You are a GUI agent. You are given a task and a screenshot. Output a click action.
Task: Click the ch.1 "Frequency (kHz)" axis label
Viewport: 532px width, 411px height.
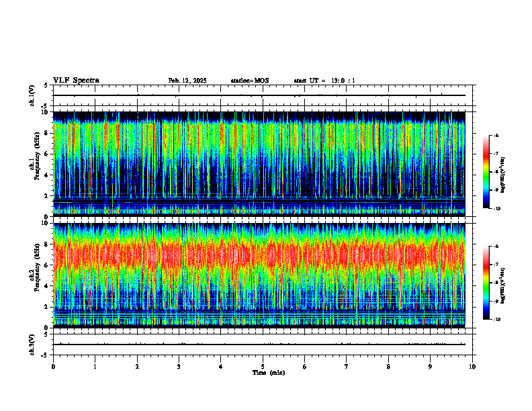(37, 156)
